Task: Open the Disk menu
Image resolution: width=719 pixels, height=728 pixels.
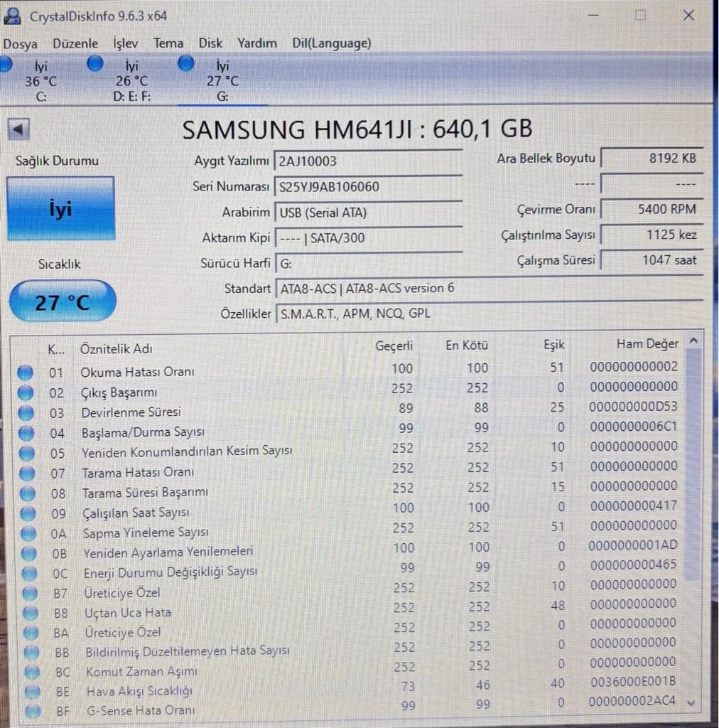Action: (210, 43)
